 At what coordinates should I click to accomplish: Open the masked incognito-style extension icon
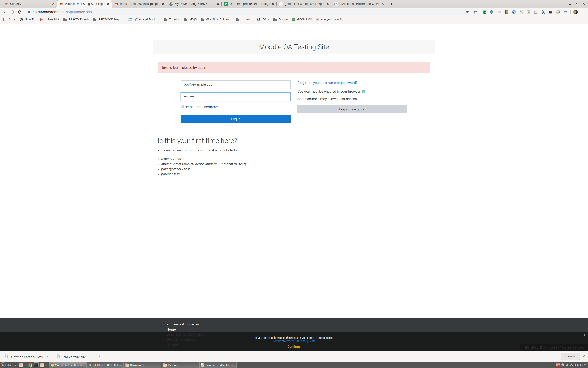pyautogui.click(x=550, y=12)
